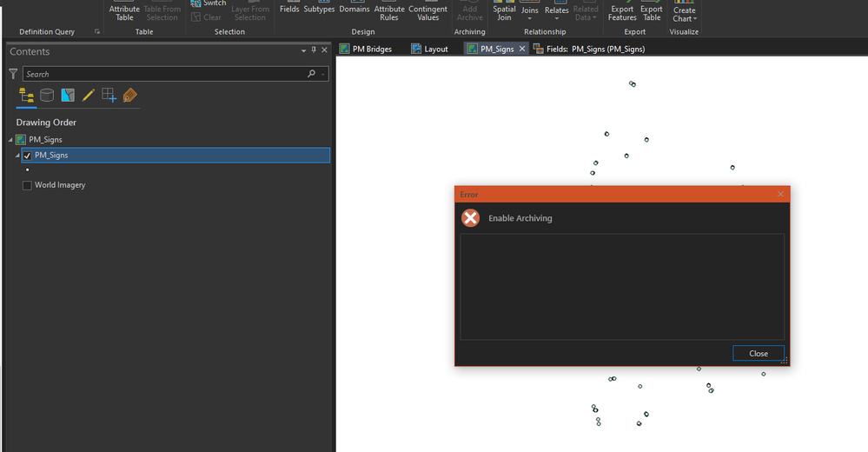868x452 pixels.
Task: Click Export Table
Action: coord(652,11)
